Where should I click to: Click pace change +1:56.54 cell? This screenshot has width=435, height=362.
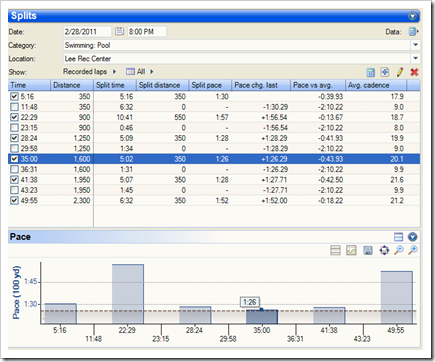click(x=274, y=117)
